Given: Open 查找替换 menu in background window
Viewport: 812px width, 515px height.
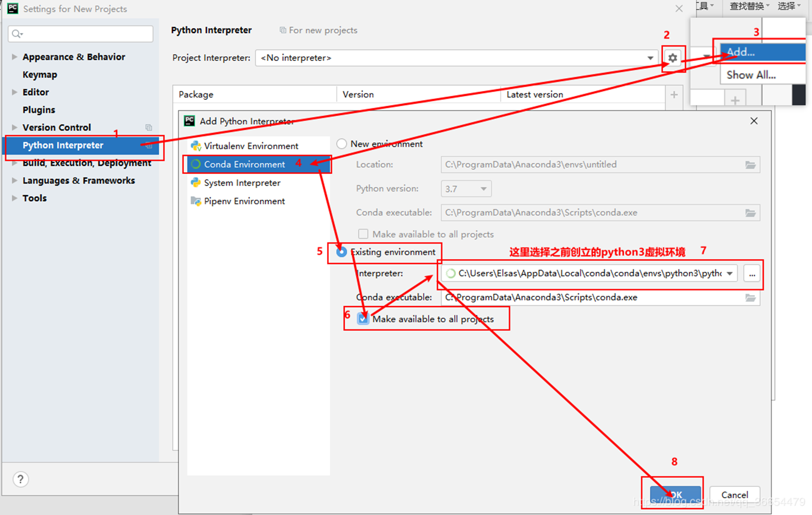Looking at the screenshot, I should coord(749,6).
